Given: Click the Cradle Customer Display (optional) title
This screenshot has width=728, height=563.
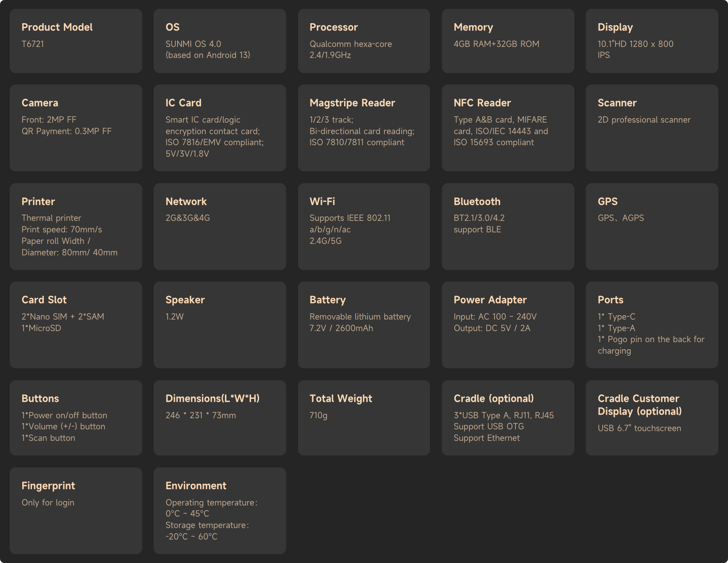Looking at the screenshot, I should (x=639, y=405).
